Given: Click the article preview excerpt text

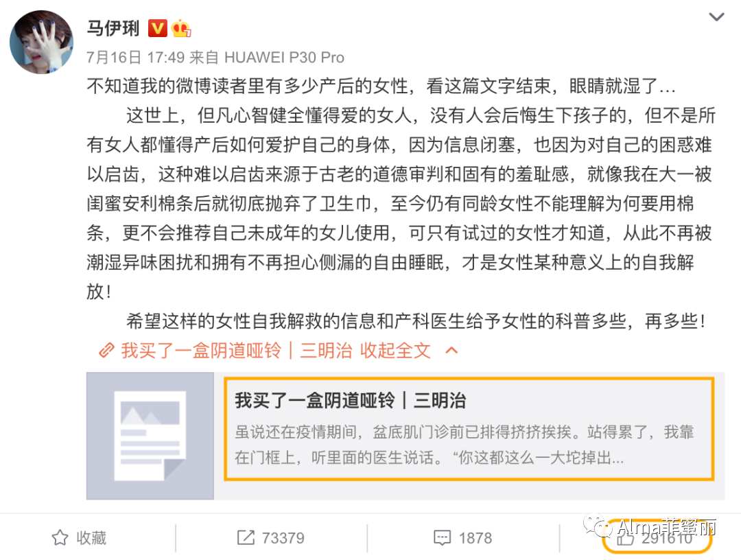Looking at the screenshot, I should click(464, 445).
